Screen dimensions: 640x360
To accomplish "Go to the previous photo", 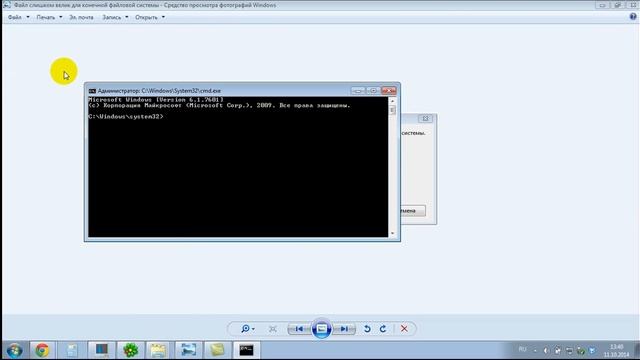I will (300, 329).
